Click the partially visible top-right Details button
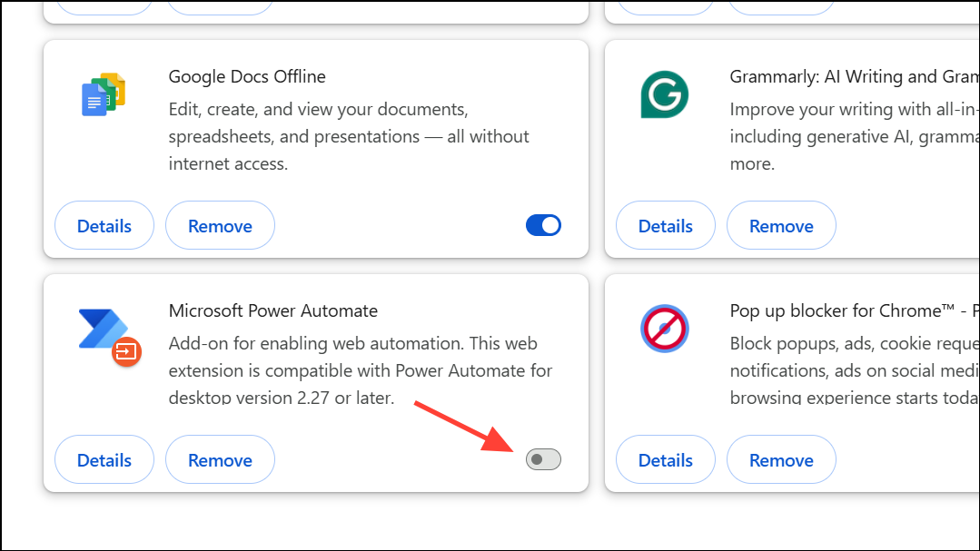Image resolution: width=980 pixels, height=551 pixels. (x=665, y=5)
